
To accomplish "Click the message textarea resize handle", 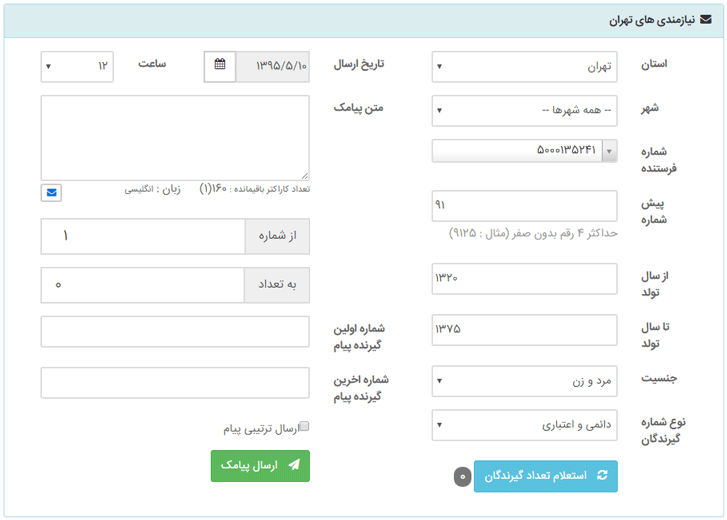I will click(x=305, y=176).
